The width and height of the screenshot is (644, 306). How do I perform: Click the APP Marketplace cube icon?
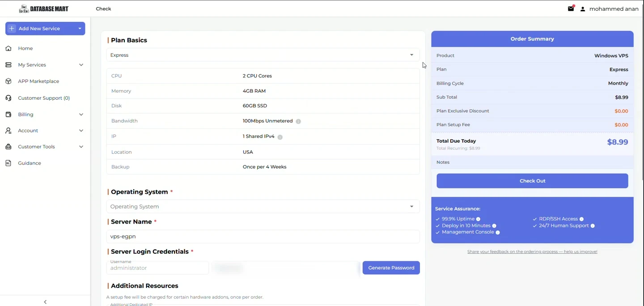(8, 81)
